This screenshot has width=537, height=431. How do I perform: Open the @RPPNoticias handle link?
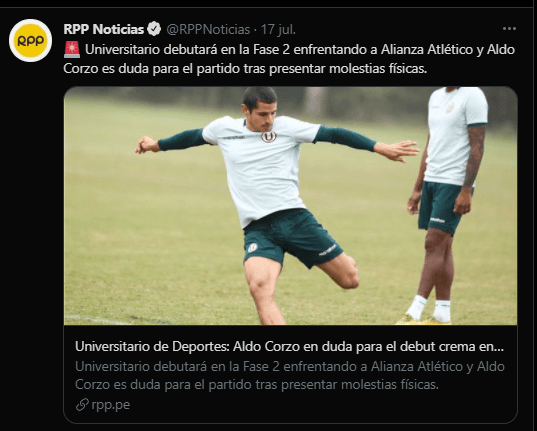click(208, 29)
